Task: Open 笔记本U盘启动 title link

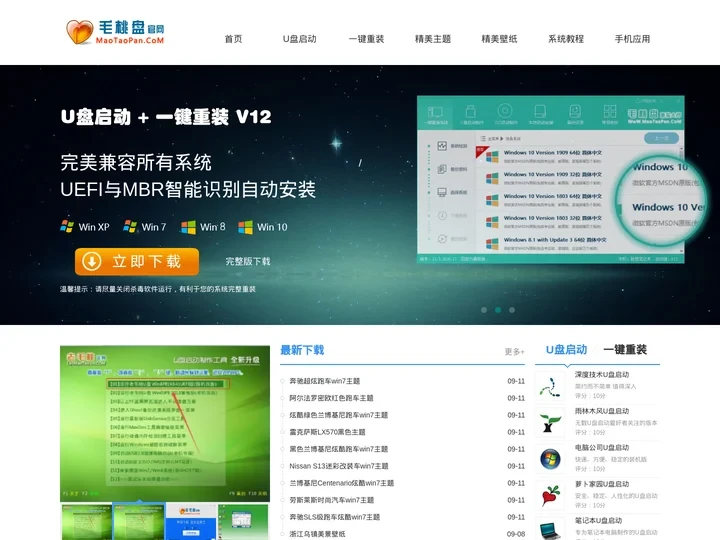Action: 598,520
